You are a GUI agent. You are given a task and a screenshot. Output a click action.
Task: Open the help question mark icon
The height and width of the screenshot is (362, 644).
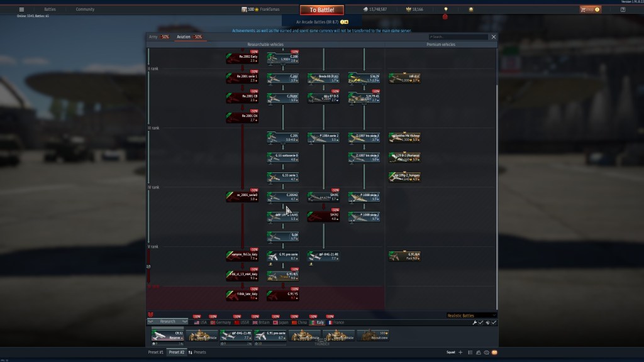coord(623,9)
